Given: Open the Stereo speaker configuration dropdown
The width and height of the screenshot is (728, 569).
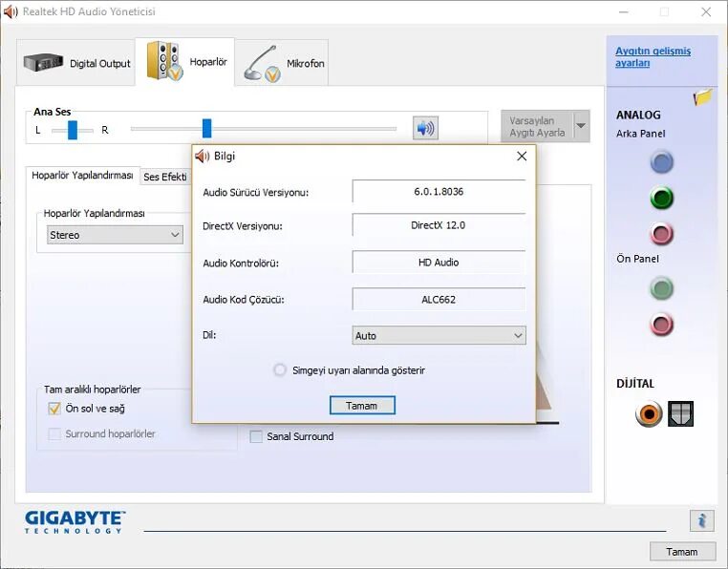Looking at the screenshot, I should [115, 235].
